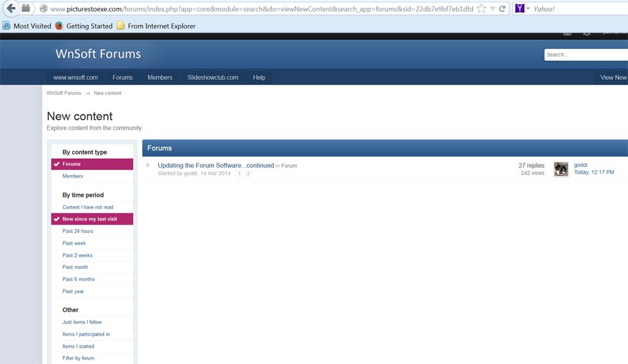Click the 27 replies count
The height and width of the screenshot is (364, 628).
coord(531,166)
